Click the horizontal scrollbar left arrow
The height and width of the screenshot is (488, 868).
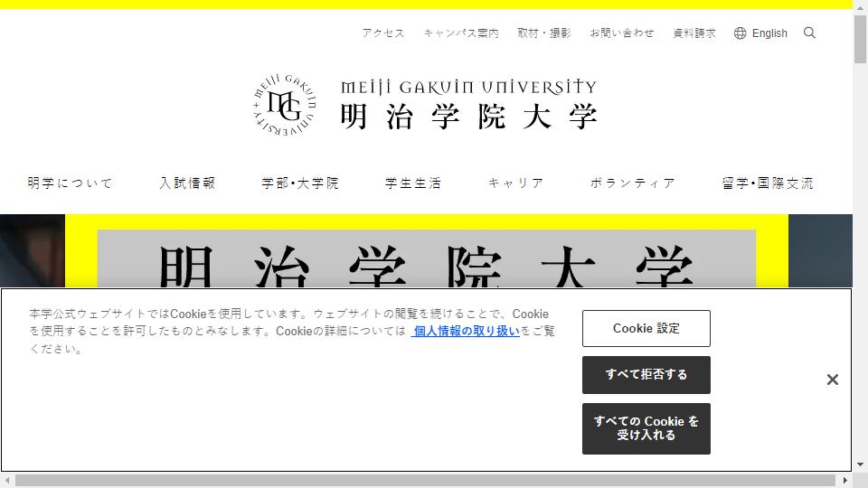pyautogui.click(x=7, y=480)
